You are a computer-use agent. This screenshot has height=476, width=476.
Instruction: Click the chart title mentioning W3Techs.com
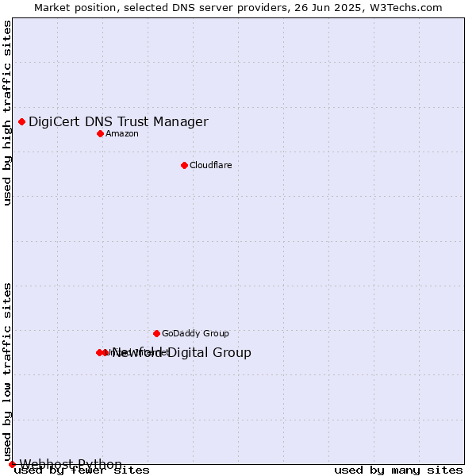coord(238,8)
